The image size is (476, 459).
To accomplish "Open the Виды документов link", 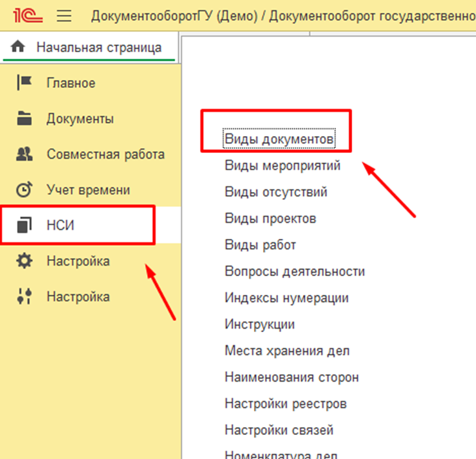I will (279, 139).
